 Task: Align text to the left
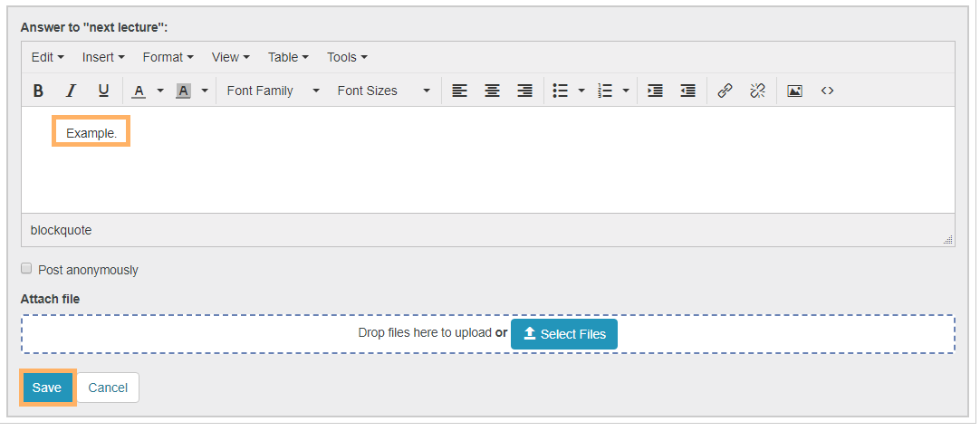coord(460,91)
